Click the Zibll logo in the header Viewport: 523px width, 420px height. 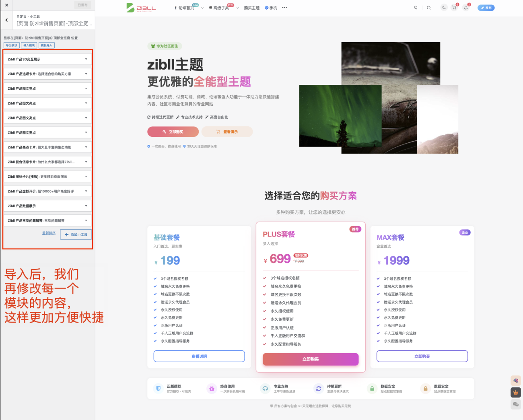141,8
